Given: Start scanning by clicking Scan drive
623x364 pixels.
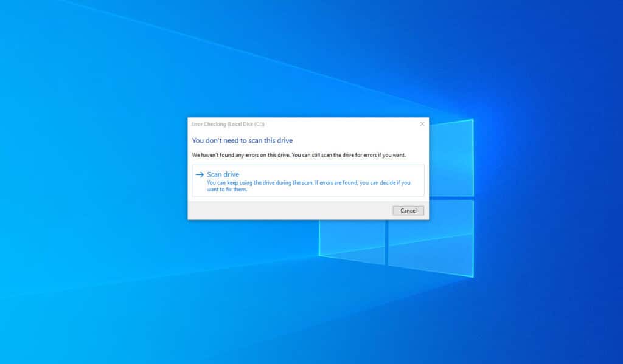Looking at the screenshot, I should click(x=222, y=174).
